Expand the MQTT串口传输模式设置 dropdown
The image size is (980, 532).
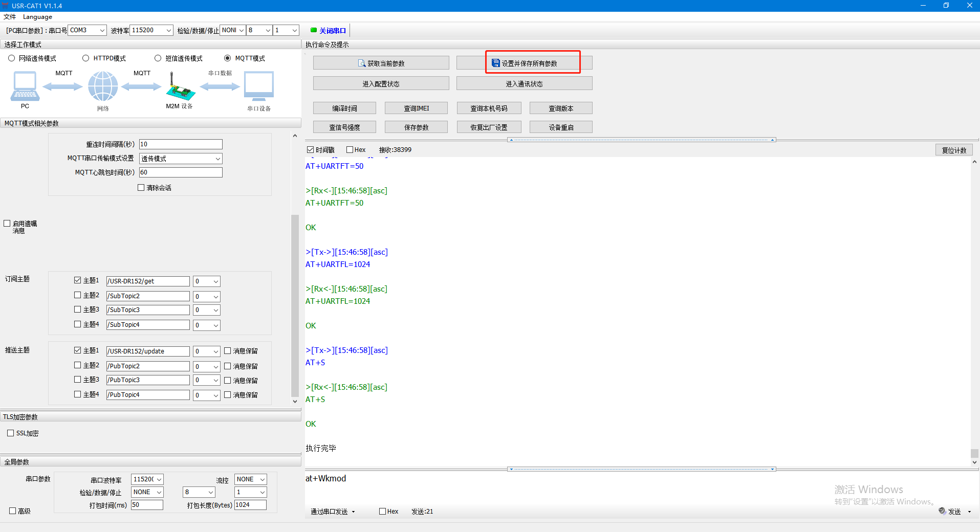coord(217,159)
